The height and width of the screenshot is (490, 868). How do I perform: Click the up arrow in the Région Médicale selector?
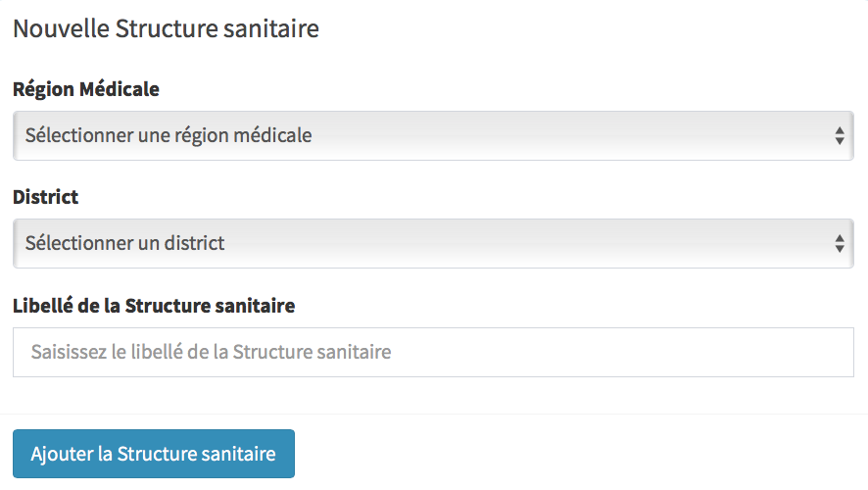point(840,130)
